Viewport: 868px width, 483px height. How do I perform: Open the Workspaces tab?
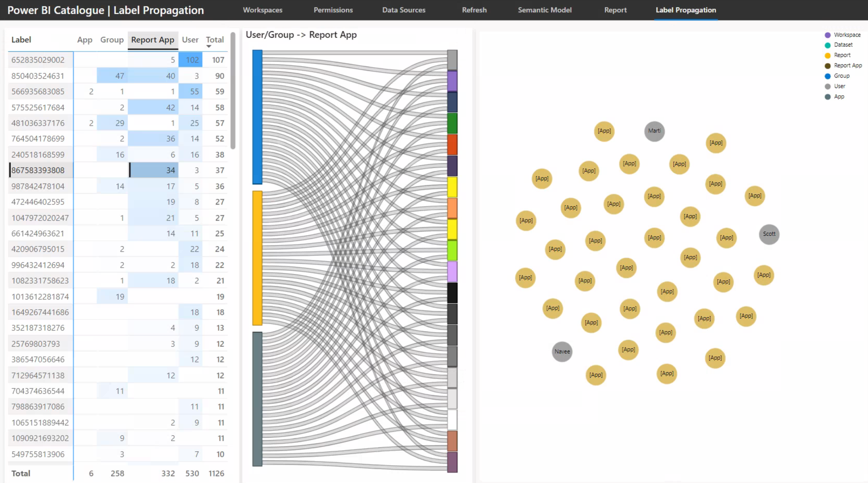pyautogui.click(x=263, y=10)
